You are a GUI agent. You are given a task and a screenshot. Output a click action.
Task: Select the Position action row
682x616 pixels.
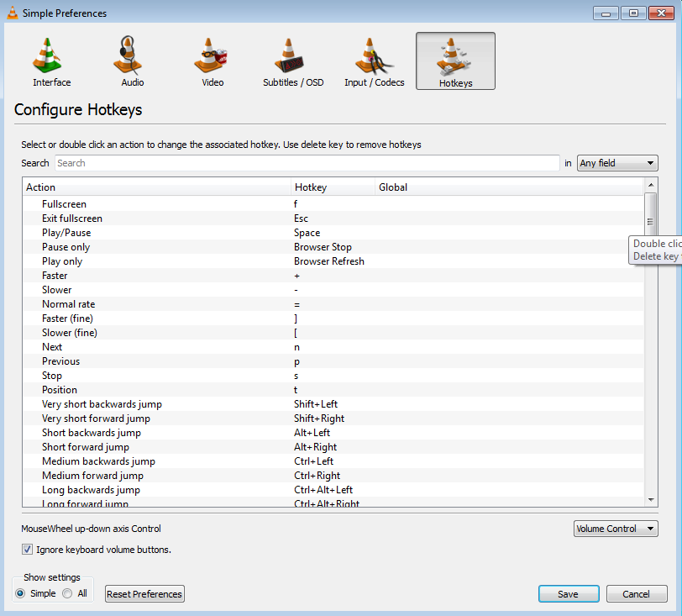[333, 390]
